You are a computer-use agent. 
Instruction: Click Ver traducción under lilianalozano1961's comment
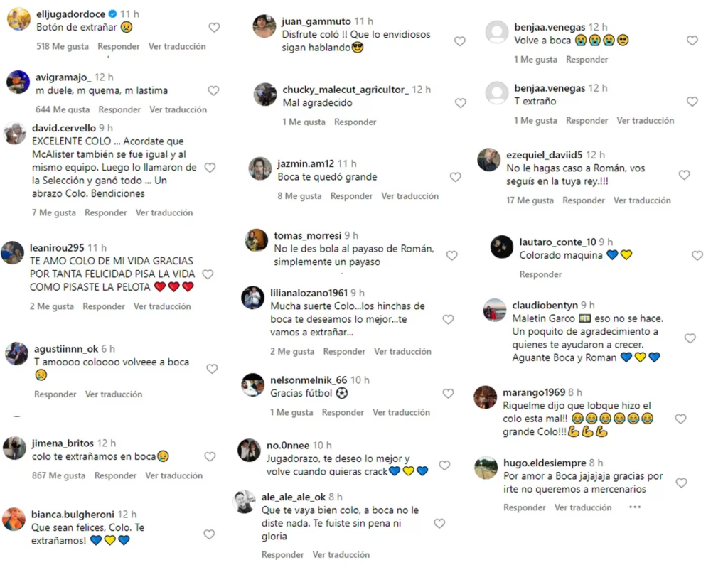402,352
